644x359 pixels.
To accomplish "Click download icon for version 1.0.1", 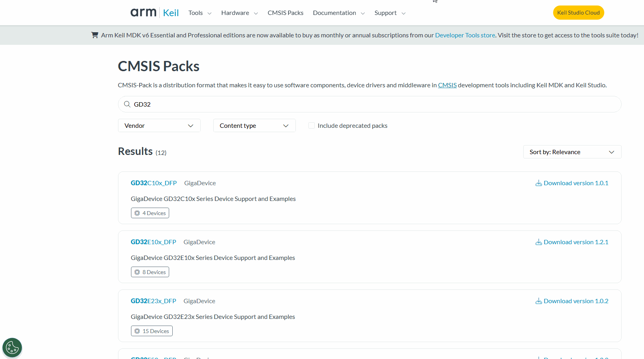I will (x=539, y=183).
